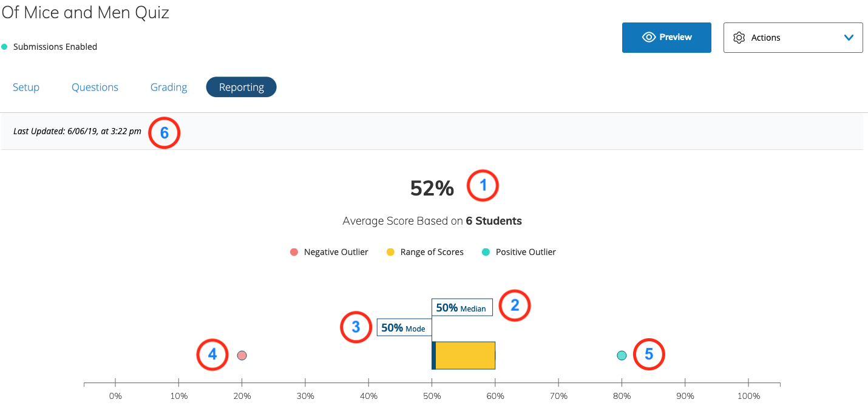Select the negative outlier point at 20%
The height and width of the screenshot is (405, 868).
pos(242,355)
